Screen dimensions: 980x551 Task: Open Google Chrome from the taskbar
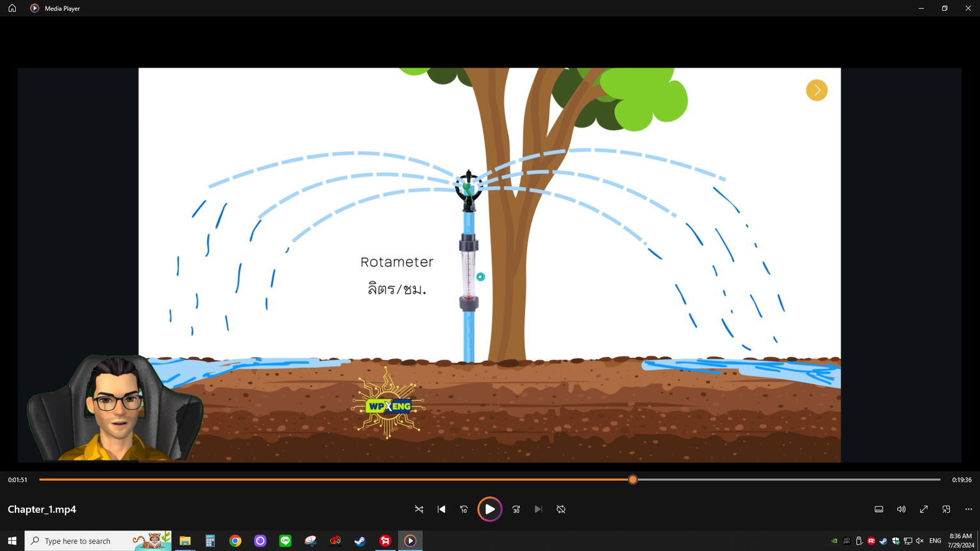[x=235, y=541]
